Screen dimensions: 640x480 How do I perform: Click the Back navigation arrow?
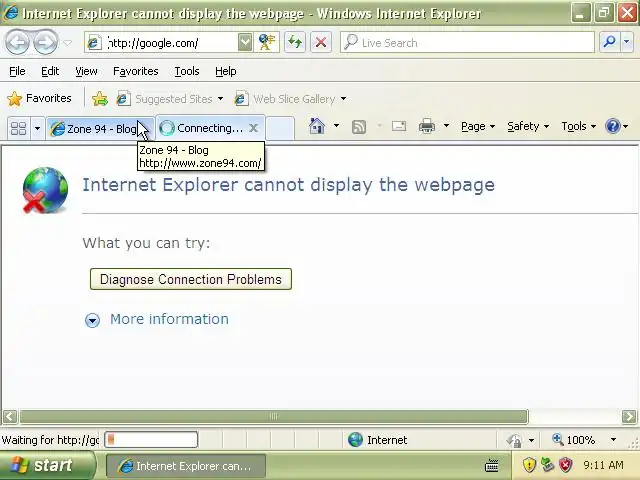click(17, 42)
